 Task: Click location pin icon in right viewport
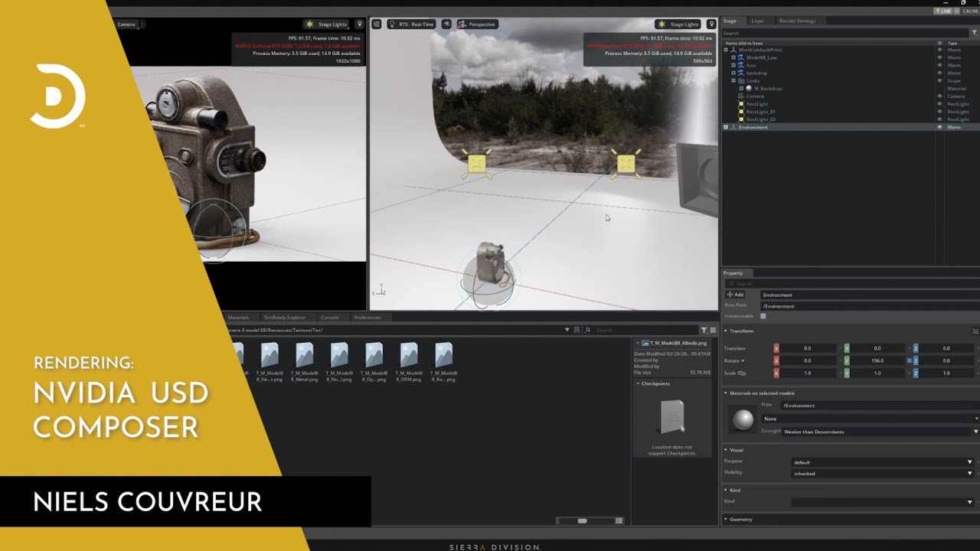(x=711, y=24)
